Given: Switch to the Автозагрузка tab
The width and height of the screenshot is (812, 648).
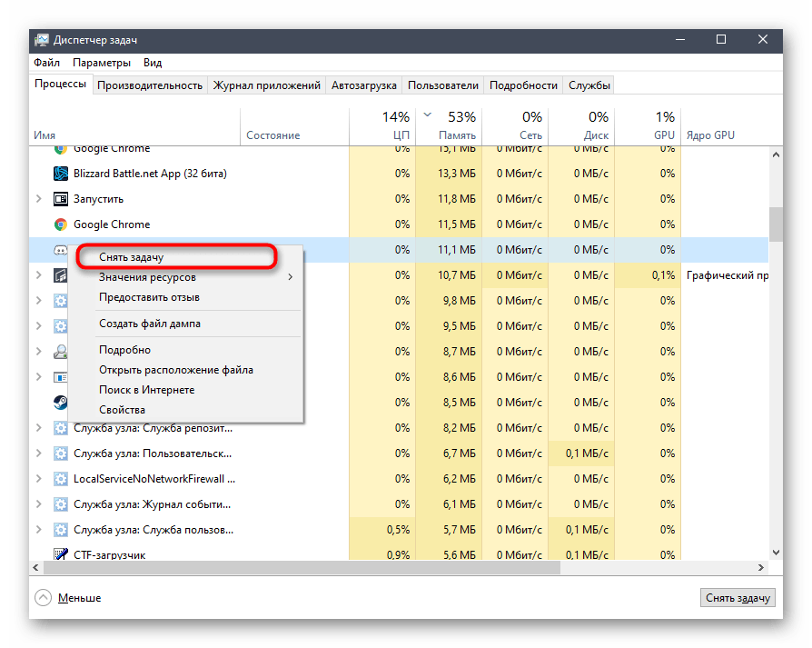Looking at the screenshot, I should click(364, 85).
